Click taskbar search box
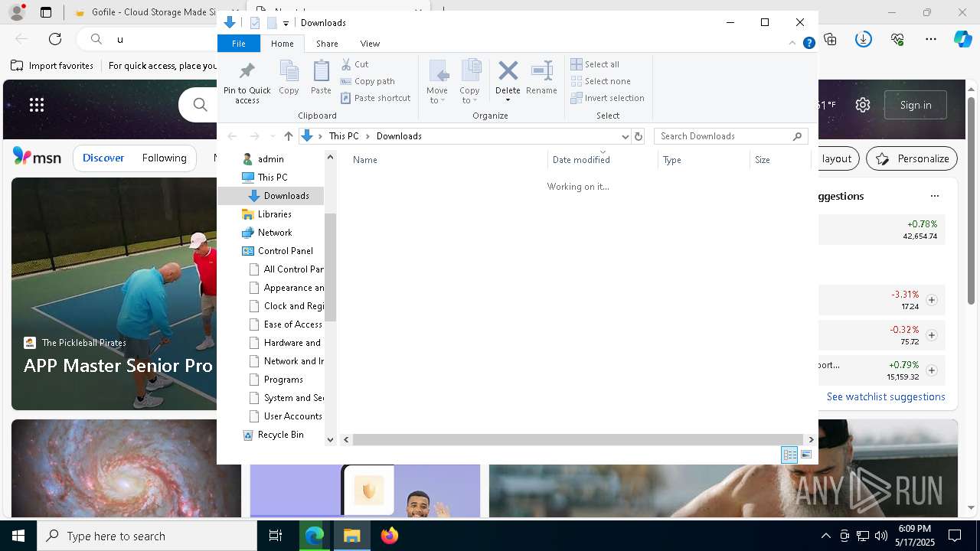The width and height of the screenshot is (980, 551). (x=147, y=536)
